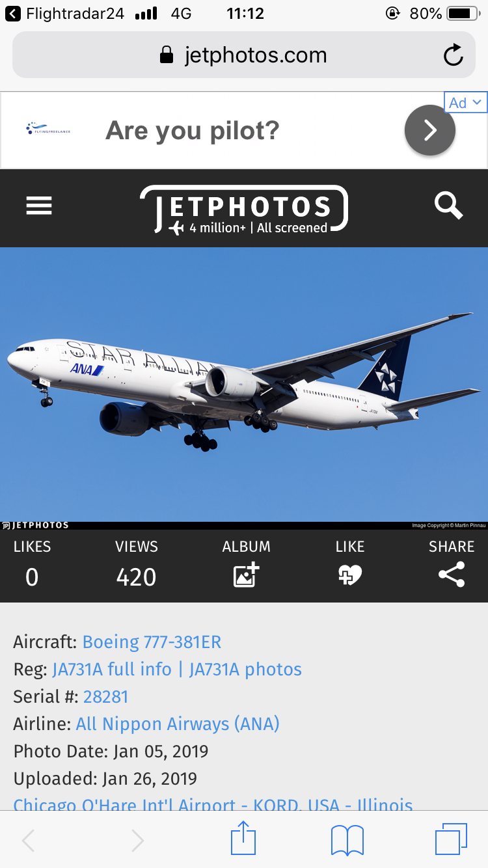Return to Flightradar24 app

pyautogui.click(x=64, y=13)
